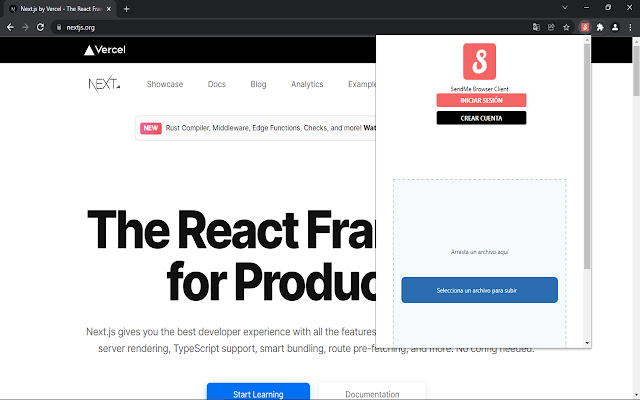Select the Next.js by Vercel tab
The height and width of the screenshot is (400, 640).
click(x=60, y=9)
